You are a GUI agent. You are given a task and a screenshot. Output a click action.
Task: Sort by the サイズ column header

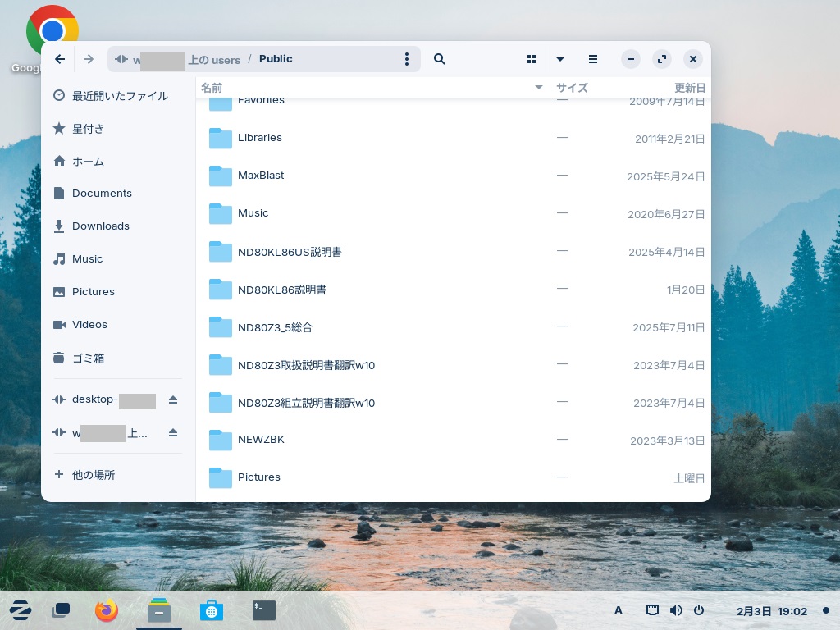572,88
